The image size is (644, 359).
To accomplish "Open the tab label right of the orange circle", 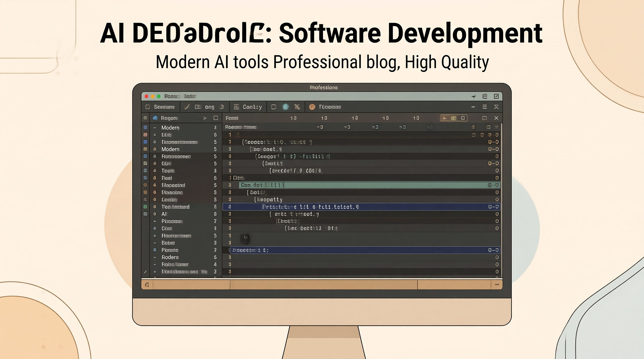I will [x=330, y=107].
